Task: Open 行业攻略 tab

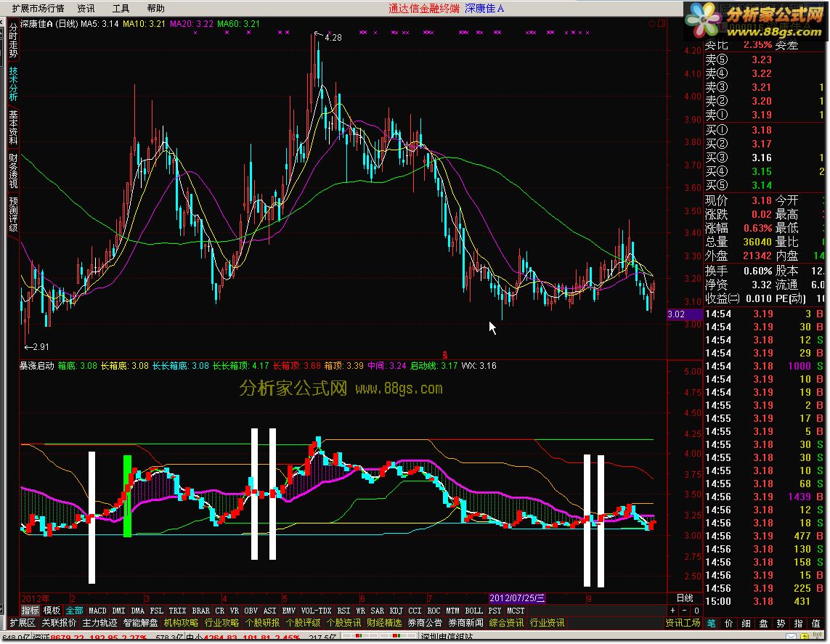Action: (221, 624)
